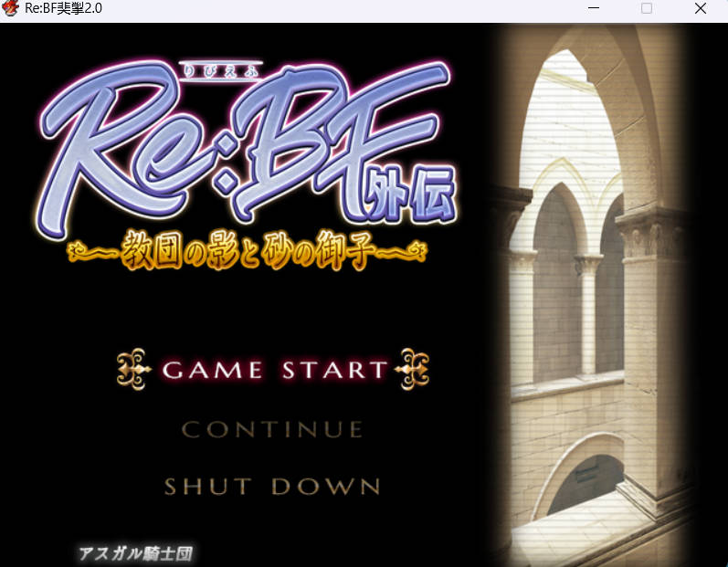Viewport: 728px width, 567px height.
Task: Select SHUT DOWN to exit the game
Action: click(272, 487)
